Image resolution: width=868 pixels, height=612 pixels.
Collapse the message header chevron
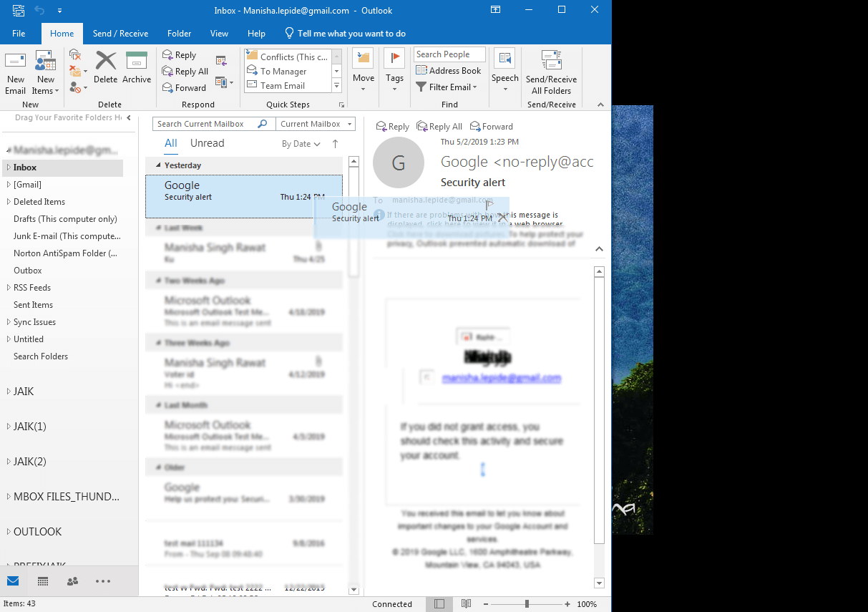coord(599,249)
